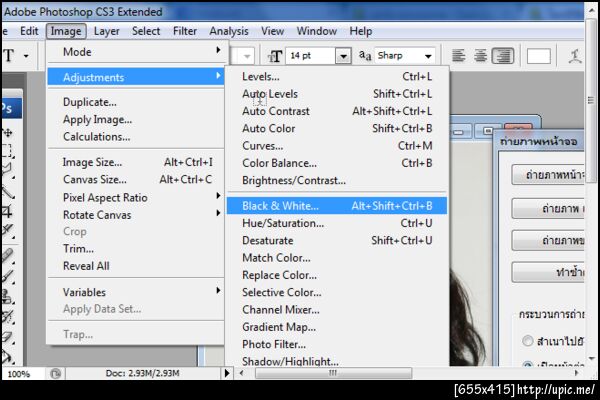Open the Layer menu
This screenshot has width=600, height=400.
pos(106,31)
